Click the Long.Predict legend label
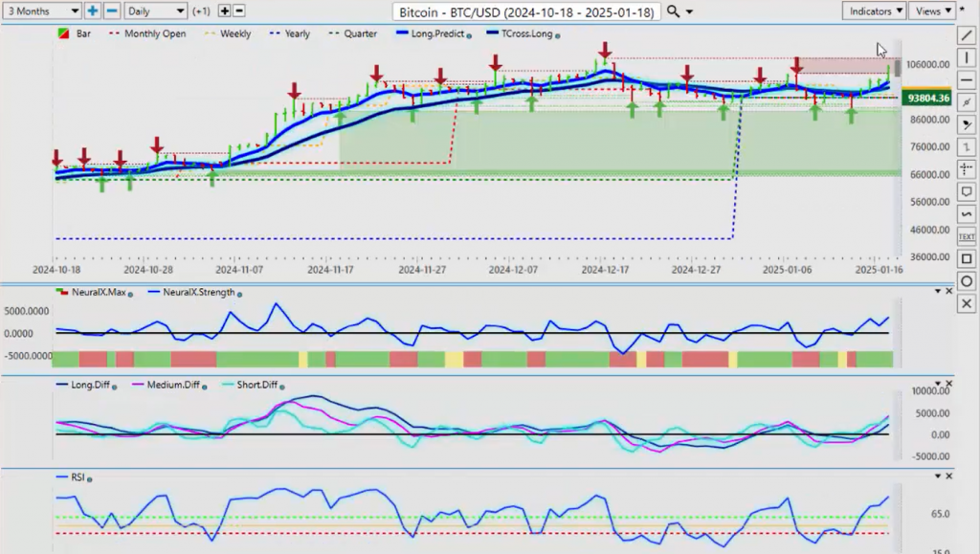Viewport: 980px width, 554px height. pyautogui.click(x=437, y=33)
